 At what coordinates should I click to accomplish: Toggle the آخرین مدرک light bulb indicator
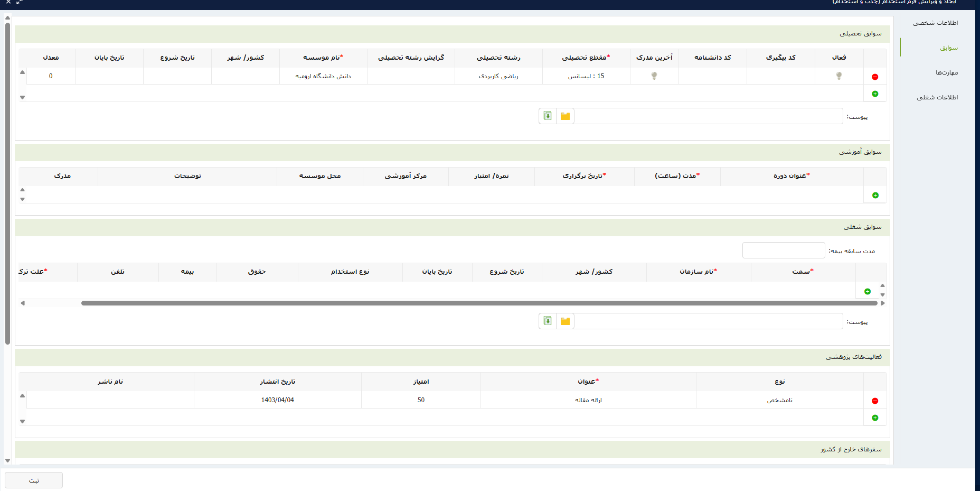click(654, 76)
